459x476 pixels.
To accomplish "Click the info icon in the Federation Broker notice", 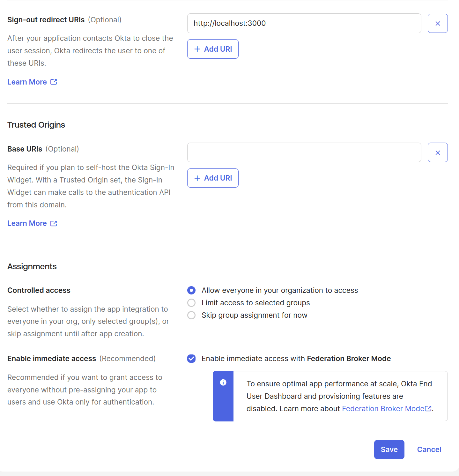I will (x=223, y=383).
